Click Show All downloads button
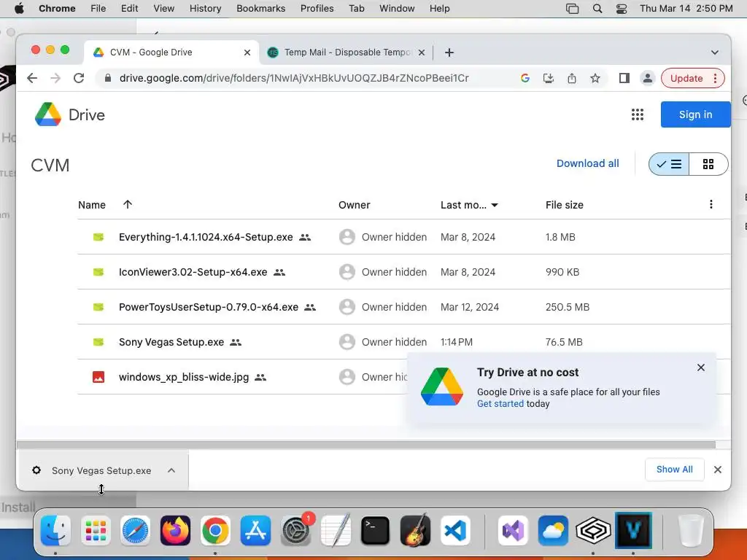Viewport: 747px width, 560px height. (675, 470)
